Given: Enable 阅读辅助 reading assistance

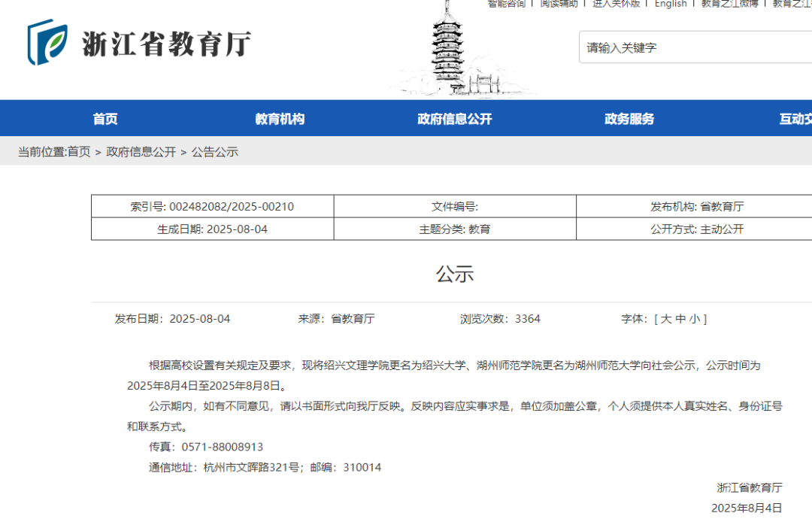Looking at the screenshot, I should point(559,4).
